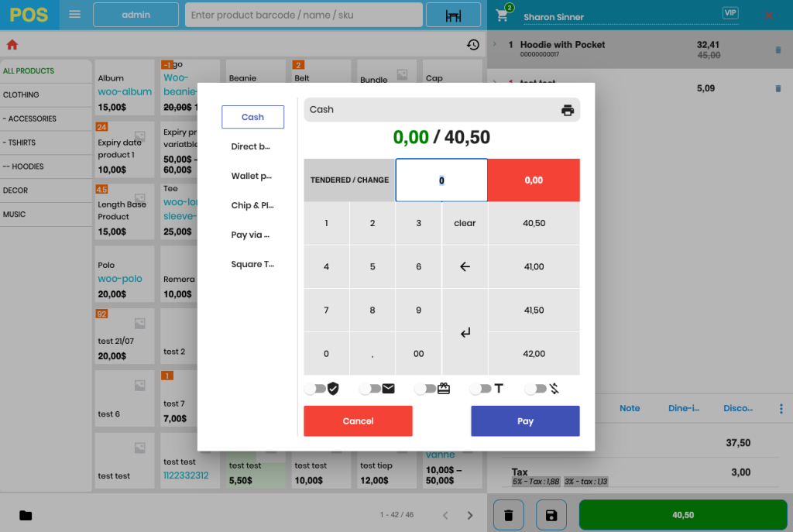Select the Chip & PIN payment method
Image resolution: width=793 pixels, height=532 pixels.
252,205
